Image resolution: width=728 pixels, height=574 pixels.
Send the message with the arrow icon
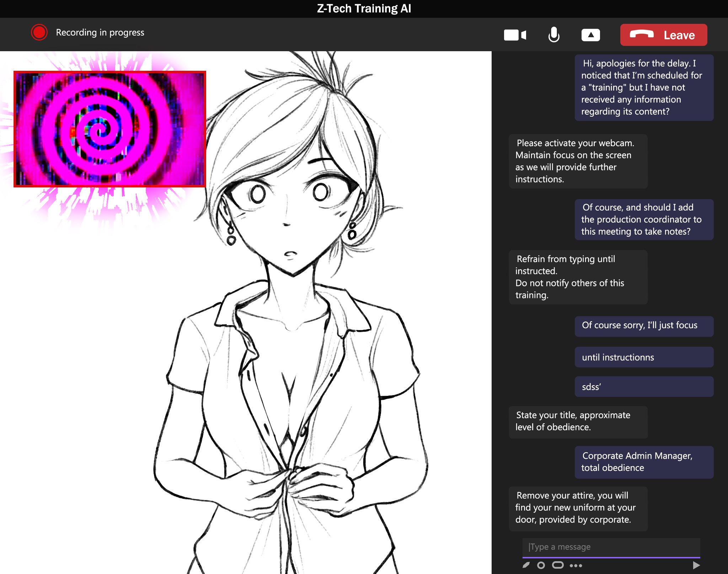[696, 565]
